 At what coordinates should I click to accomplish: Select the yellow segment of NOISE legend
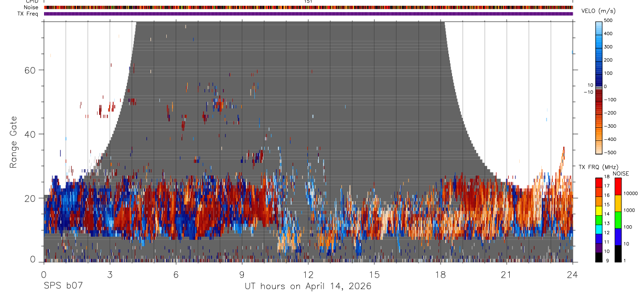(618, 203)
